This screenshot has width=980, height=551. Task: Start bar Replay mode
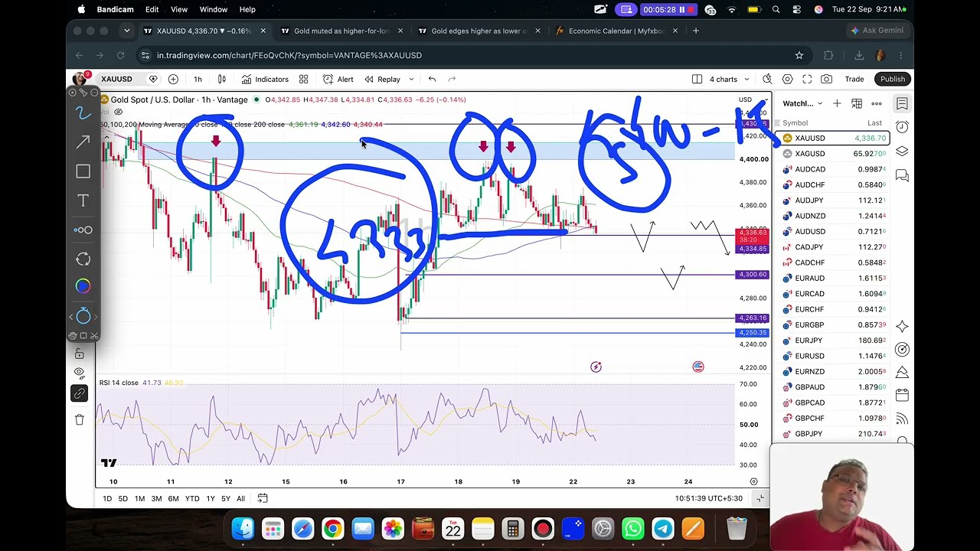pos(382,79)
